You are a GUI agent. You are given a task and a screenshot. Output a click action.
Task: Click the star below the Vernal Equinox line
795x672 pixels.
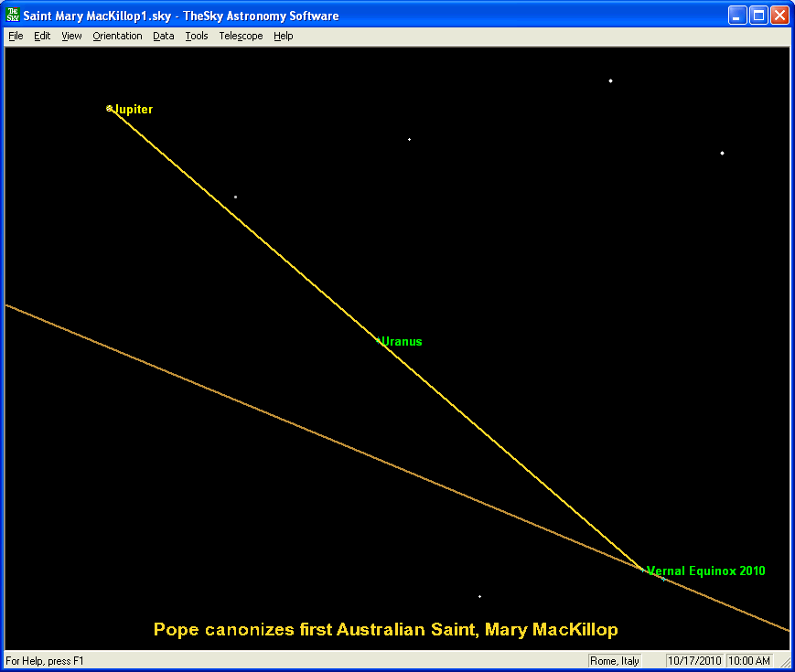coord(479,596)
